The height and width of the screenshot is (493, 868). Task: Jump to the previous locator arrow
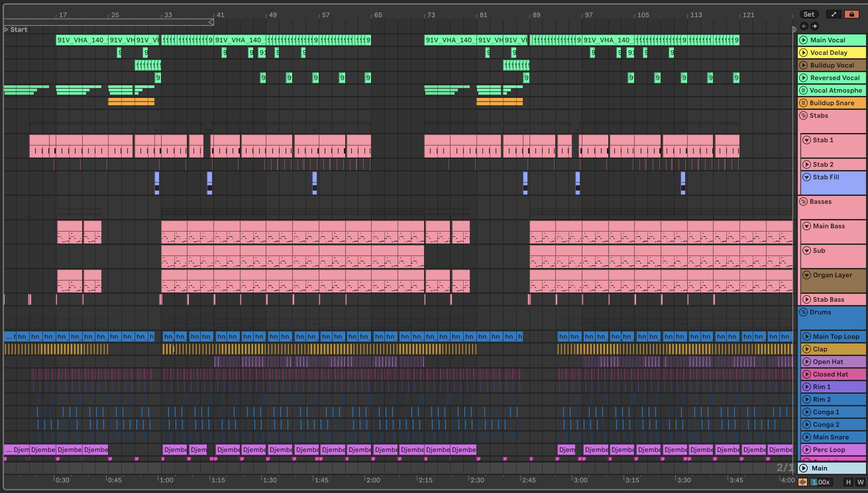(x=804, y=26)
